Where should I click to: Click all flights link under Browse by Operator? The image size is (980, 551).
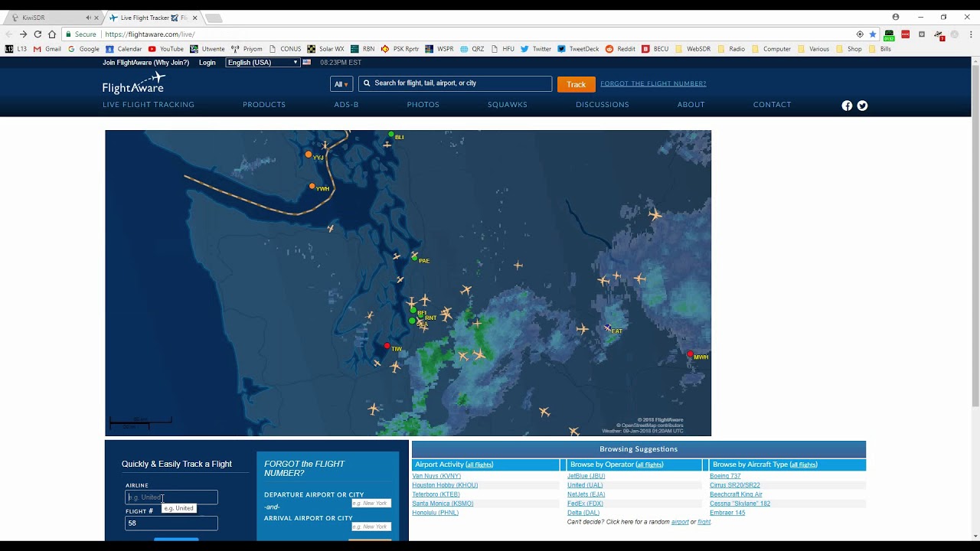pos(649,465)
